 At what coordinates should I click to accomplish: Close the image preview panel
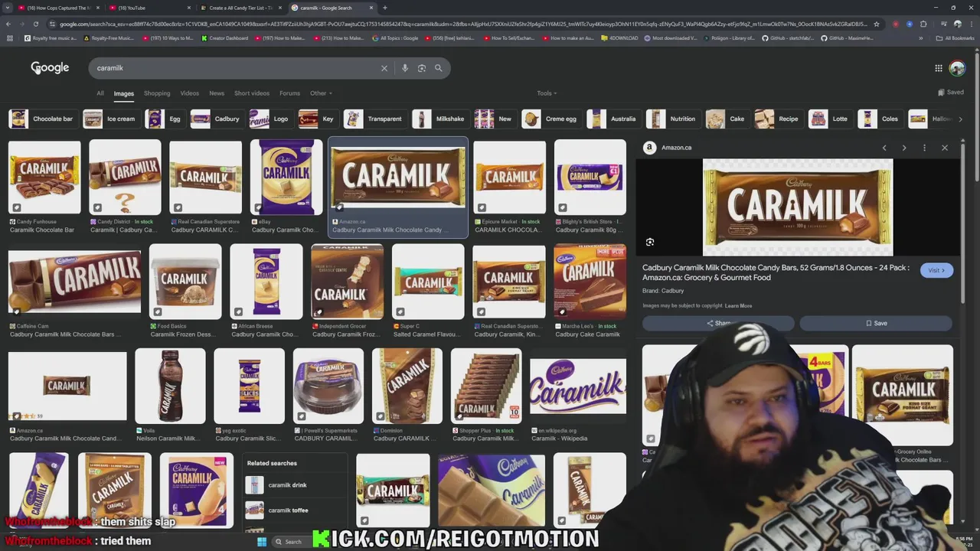(945, 148)
